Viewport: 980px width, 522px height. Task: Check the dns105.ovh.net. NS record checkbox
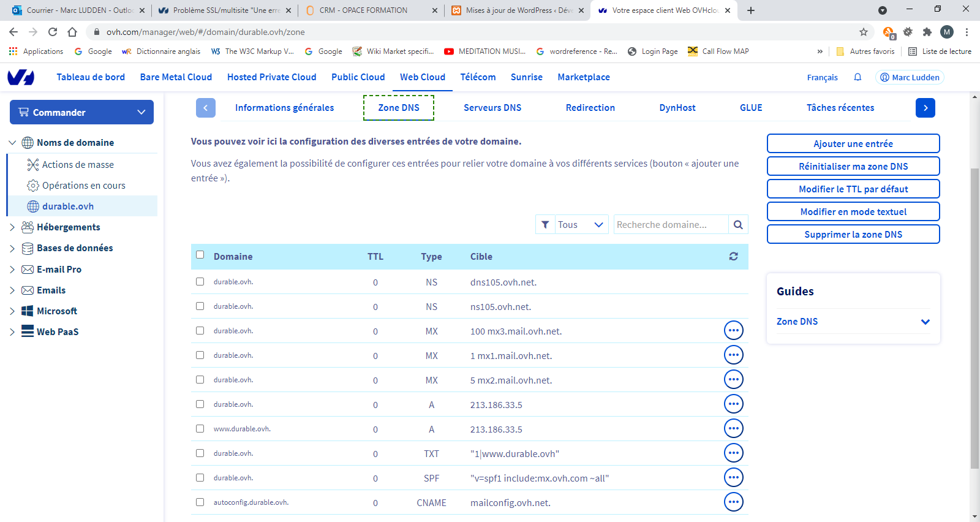tap(200, 282)
